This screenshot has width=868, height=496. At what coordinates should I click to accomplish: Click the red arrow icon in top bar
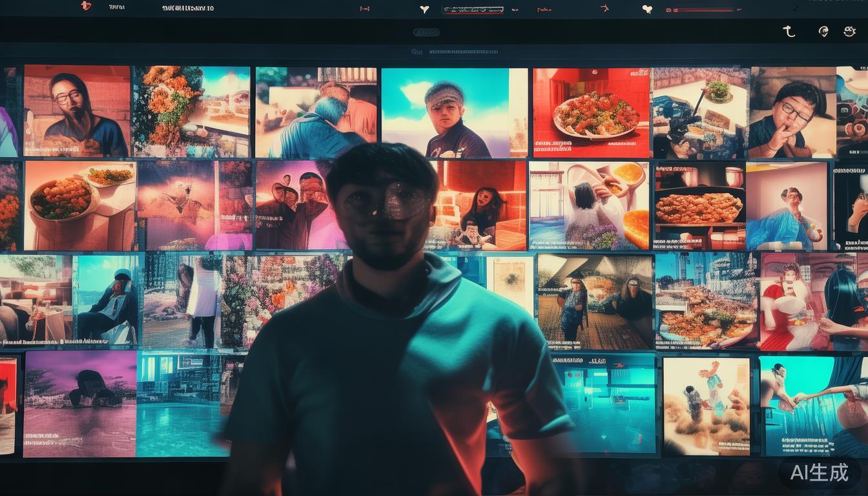604,8
